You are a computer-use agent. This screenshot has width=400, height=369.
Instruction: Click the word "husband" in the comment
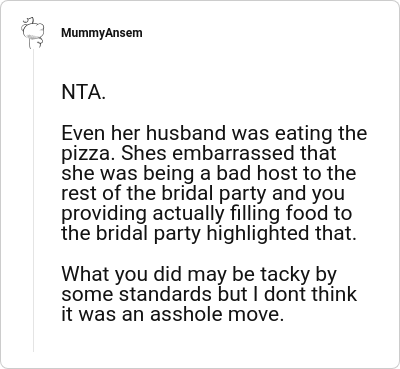186,133
